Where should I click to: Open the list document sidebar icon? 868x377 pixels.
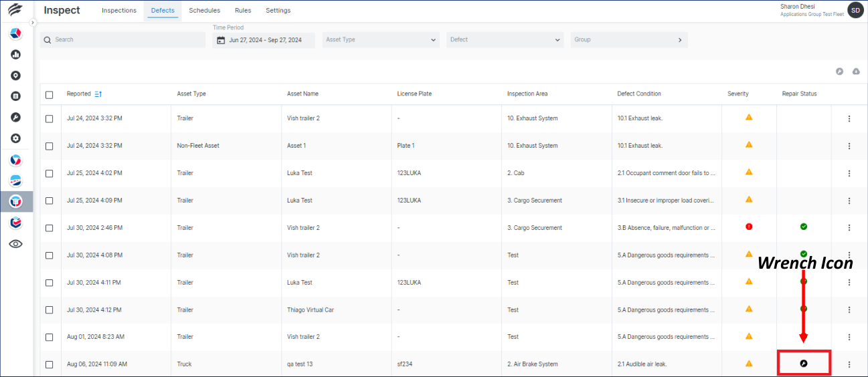(x=15, y=96)
